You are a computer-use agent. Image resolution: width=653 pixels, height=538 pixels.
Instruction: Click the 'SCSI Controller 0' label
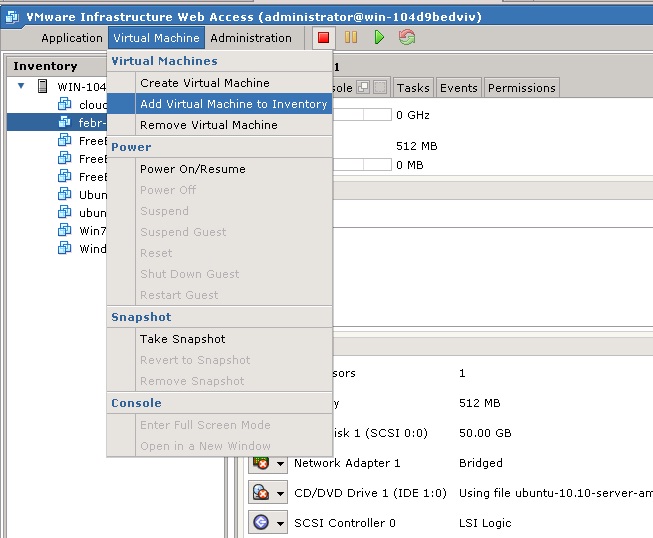click(345, 523)
